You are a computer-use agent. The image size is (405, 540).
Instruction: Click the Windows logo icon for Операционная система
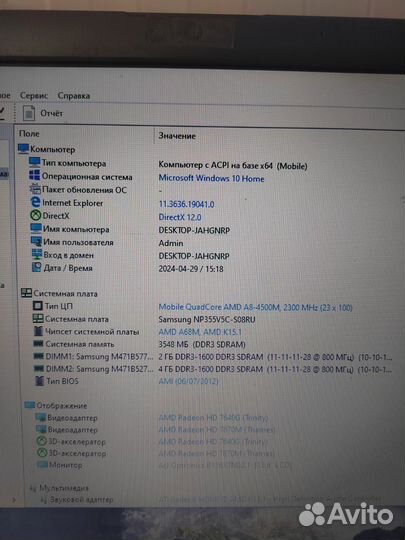(x=34, y=175)
